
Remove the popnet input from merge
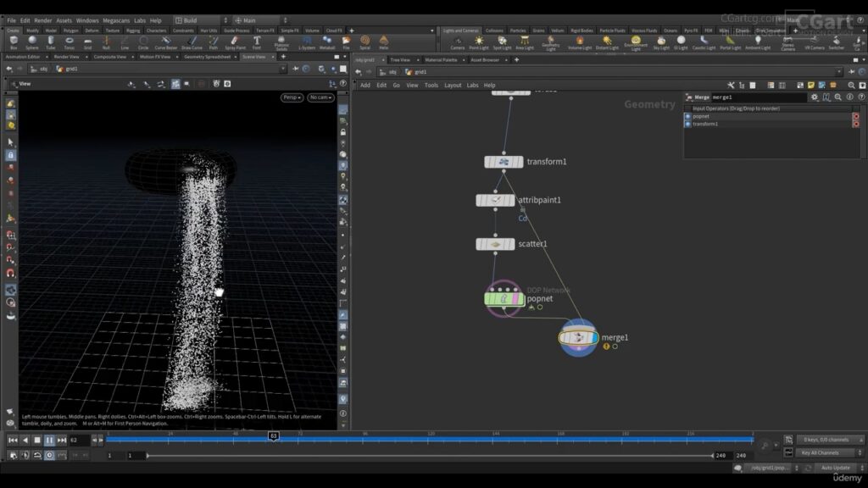pos(856,116)
